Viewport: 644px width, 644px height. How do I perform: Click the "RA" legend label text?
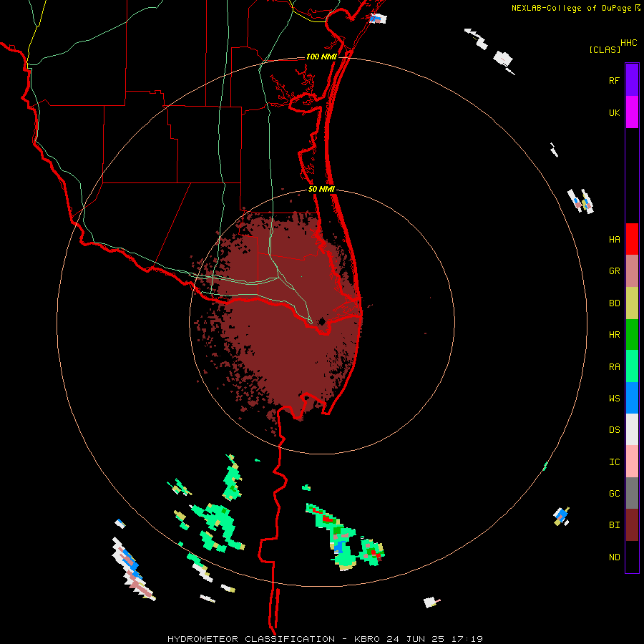[614, 367]
